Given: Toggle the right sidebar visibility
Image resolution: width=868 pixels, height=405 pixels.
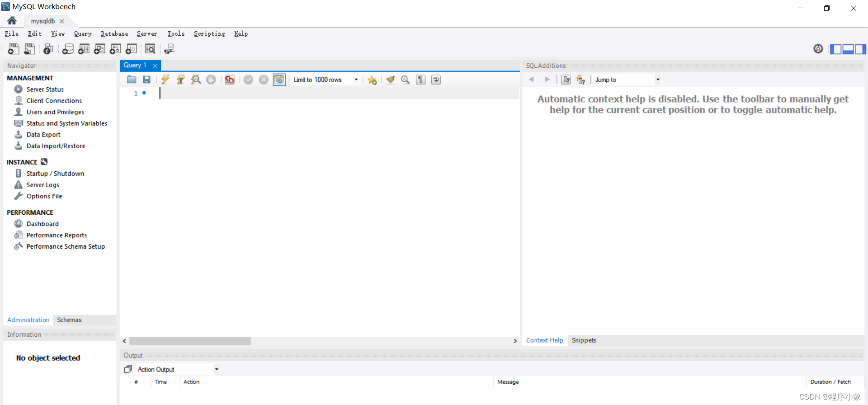Looking at the screenshot, I should pos(860,49).
